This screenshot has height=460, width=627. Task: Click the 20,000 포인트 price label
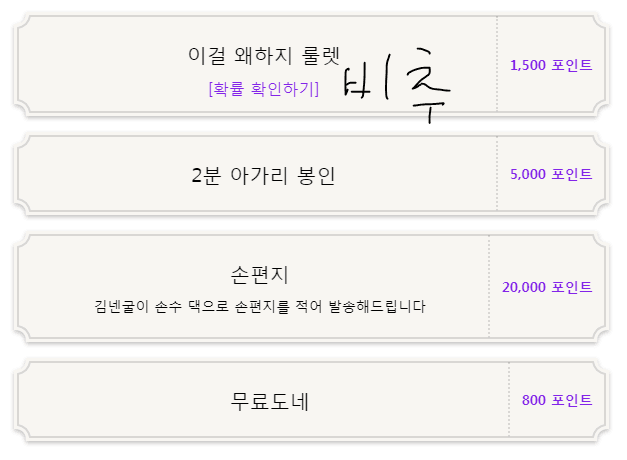547,287
